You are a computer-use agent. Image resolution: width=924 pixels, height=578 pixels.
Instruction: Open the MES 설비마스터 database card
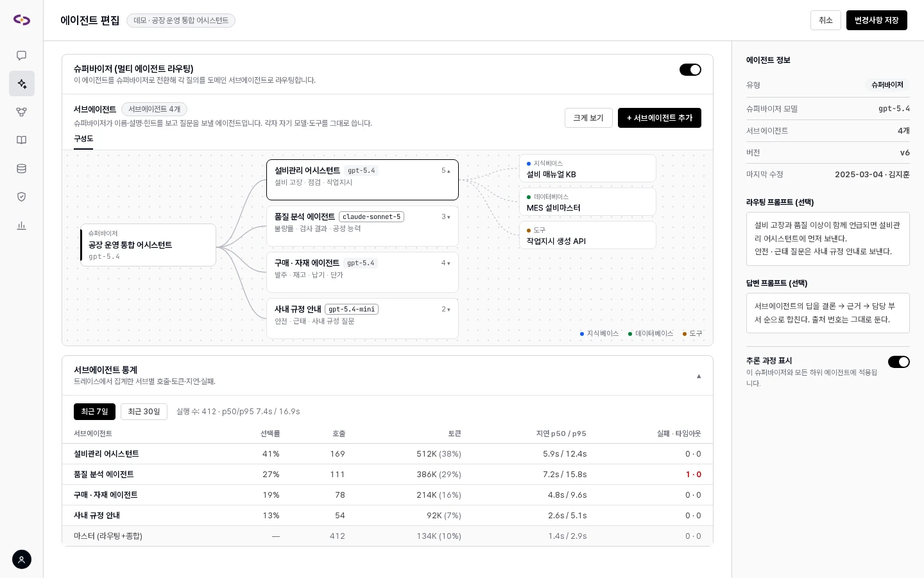[587, 202]
